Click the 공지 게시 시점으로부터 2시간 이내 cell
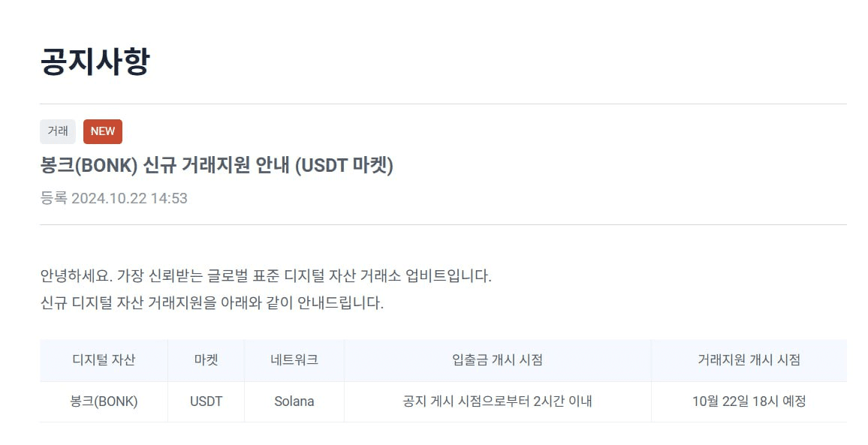 (498, 401)
